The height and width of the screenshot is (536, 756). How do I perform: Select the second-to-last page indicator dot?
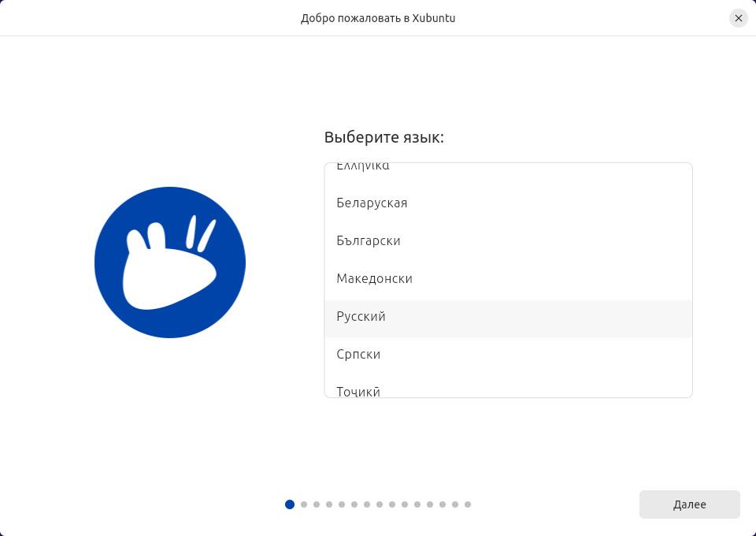point(455,504)
